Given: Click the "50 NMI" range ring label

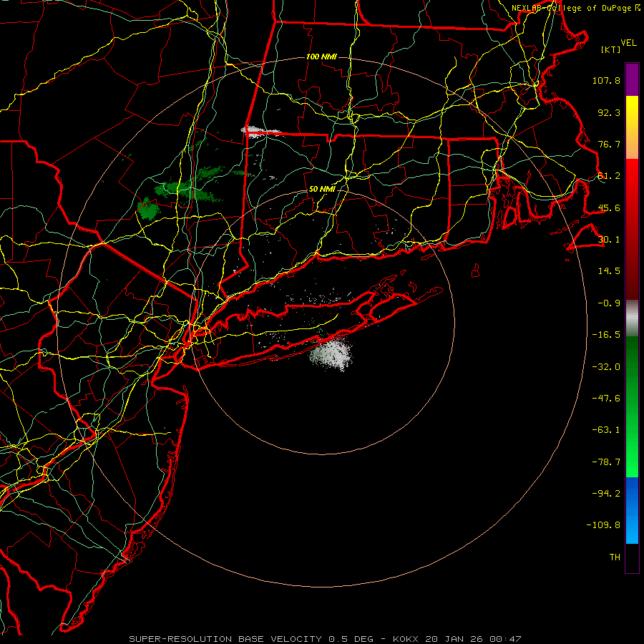Looking at the screenshot, I should click(322, 189).
